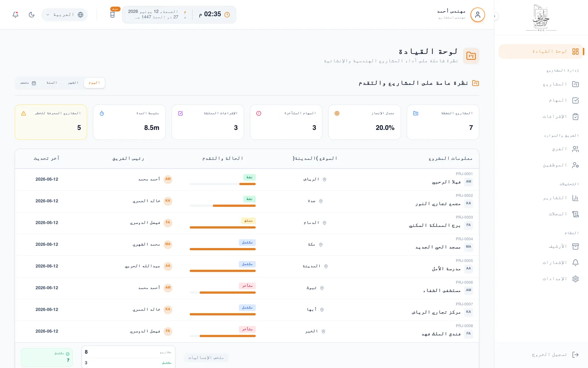Click the company logo in the sidebar
This screenshot has width=588, height=368.
tap(541, 18)
